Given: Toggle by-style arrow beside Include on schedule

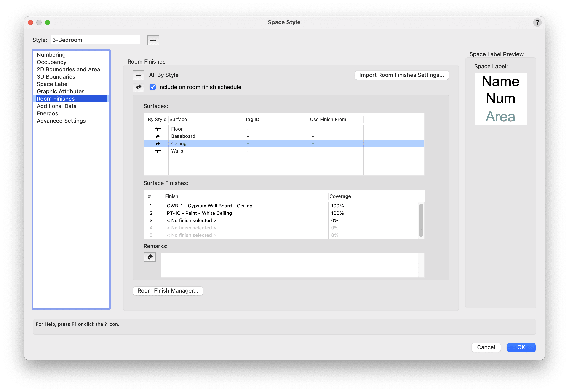Looking at the screenshot, I should (x=138, y=87).
